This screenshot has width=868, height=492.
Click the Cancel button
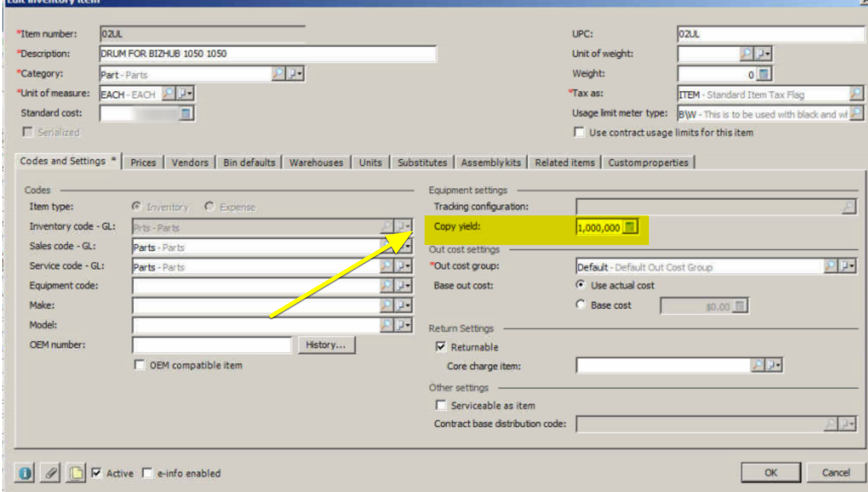(836, 472)
